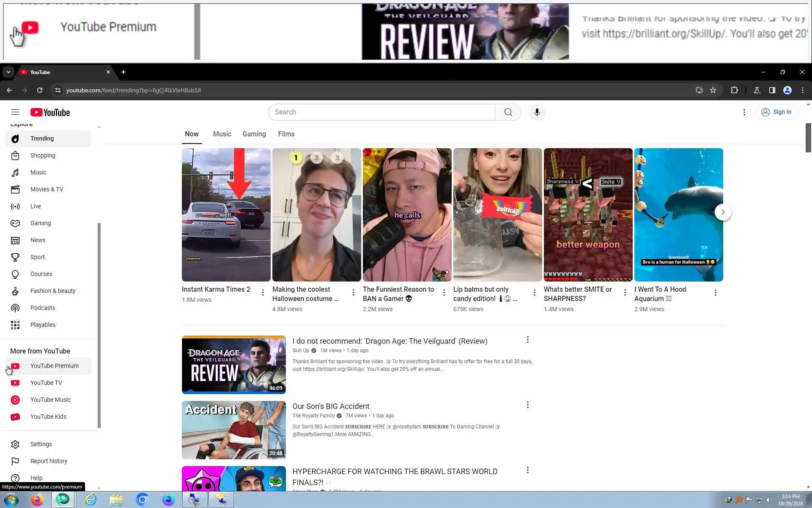This screenshot has height=508, width=812.
Task: Click the search magnifier button
Action: click(508, 112)
